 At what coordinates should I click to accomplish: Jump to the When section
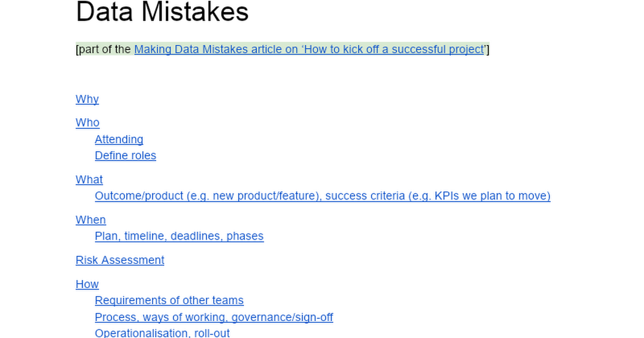[91, 220]
